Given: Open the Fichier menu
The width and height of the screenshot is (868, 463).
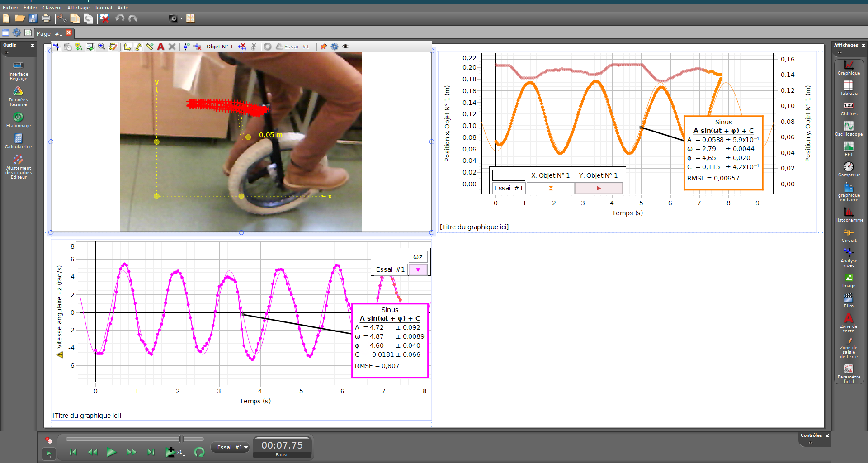Looking at the screenshot, I should coord(10,8).
